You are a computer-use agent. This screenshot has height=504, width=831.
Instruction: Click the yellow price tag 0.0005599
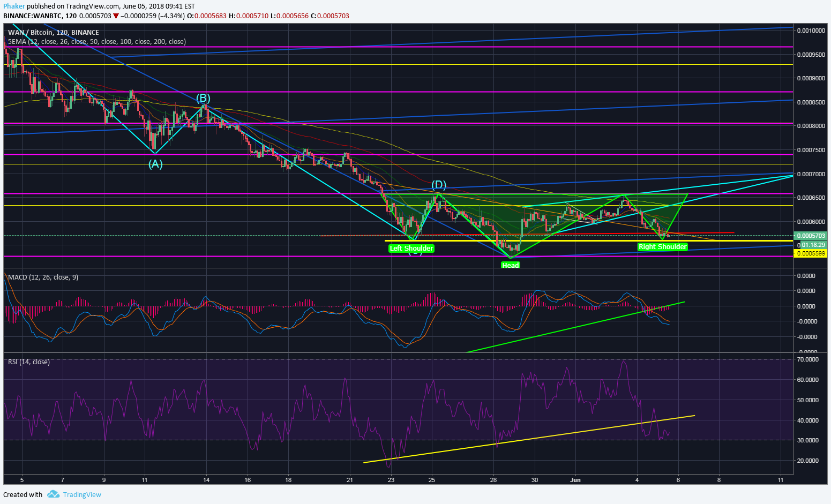tap(811, 253)
